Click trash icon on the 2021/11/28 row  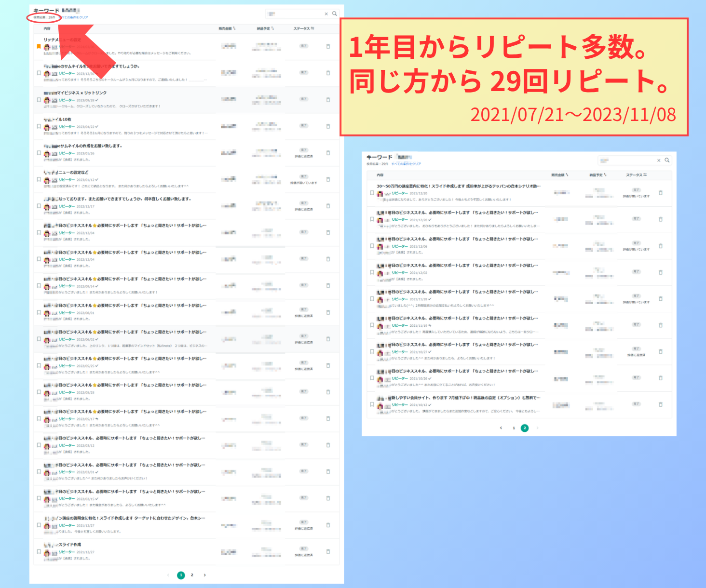tap(661, 299)
